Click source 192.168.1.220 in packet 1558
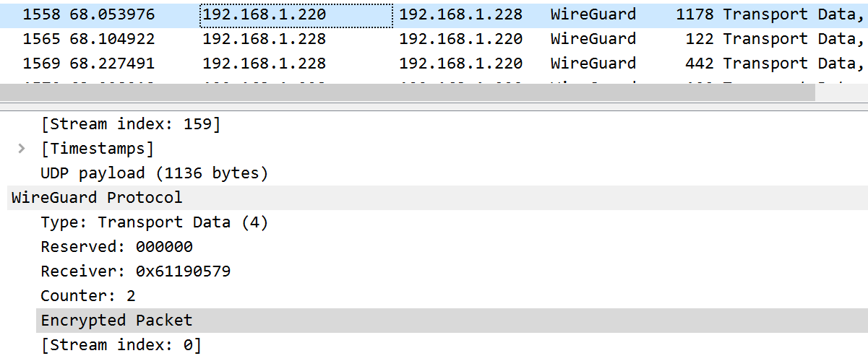868x361 pixels. pyautogui.click(x=264, y=14)
